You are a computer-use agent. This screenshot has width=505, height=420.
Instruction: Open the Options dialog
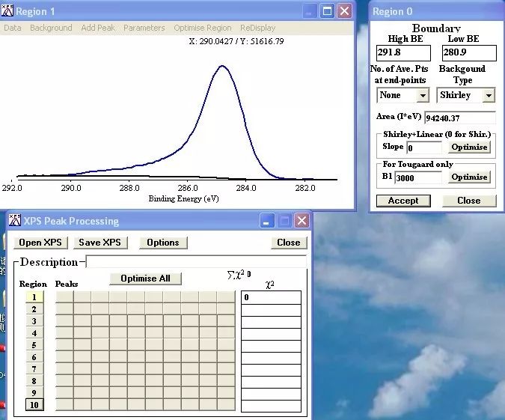[x=163, y=243]
